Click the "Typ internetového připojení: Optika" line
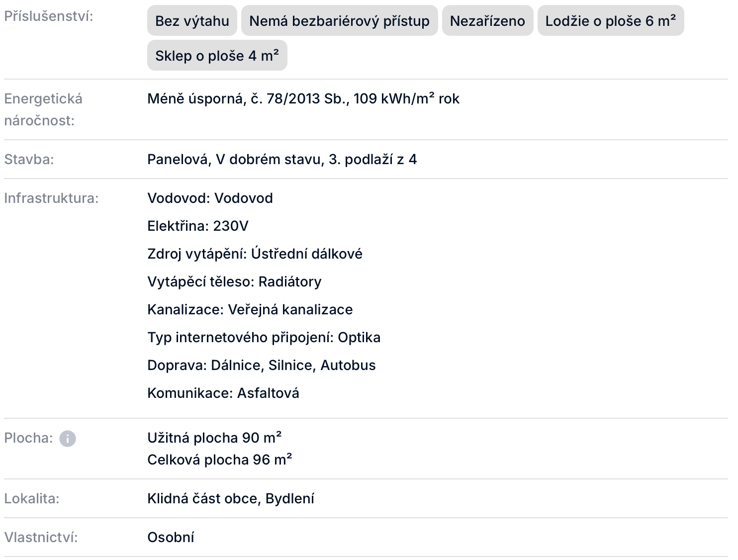Screen dimensions: 738x560 point(264,337)
